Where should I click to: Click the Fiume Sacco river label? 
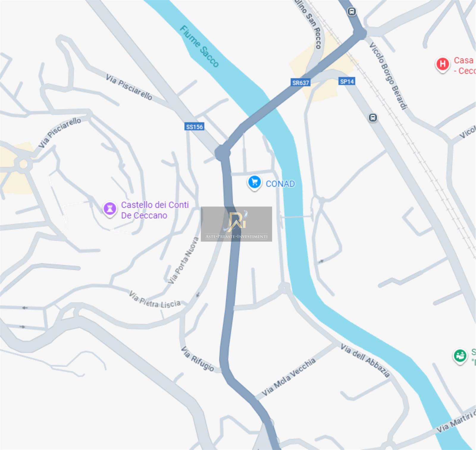click(x=199, y=46)
